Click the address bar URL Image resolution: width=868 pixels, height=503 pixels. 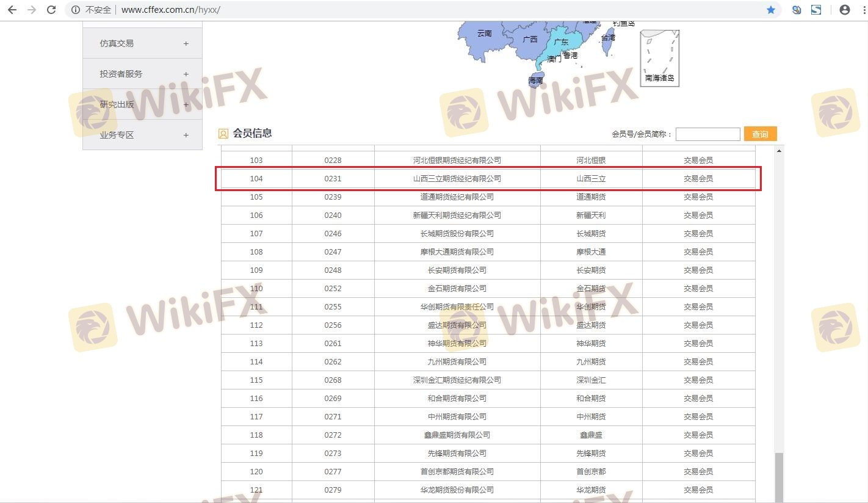[171, 10]
